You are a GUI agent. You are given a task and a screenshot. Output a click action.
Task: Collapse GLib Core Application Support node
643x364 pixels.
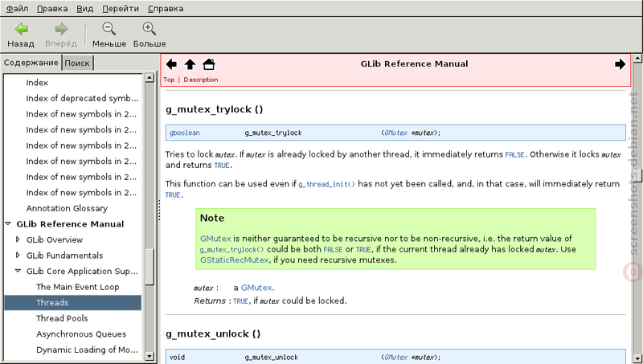click(18, 271)
